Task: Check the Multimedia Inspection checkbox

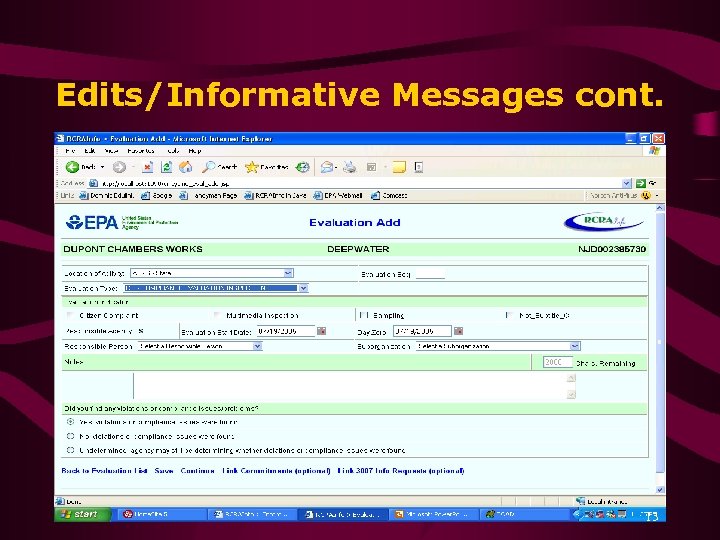Action: tap(217, 315)
